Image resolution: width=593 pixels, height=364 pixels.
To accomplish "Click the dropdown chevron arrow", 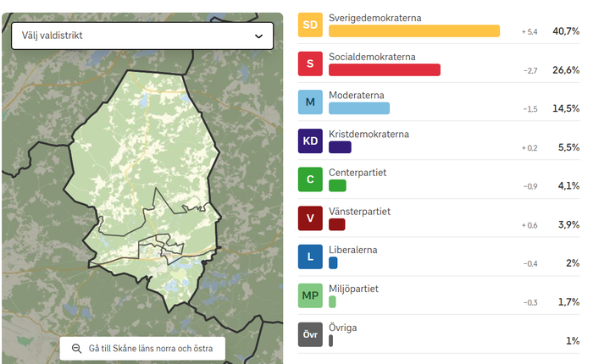I will 258,36.
